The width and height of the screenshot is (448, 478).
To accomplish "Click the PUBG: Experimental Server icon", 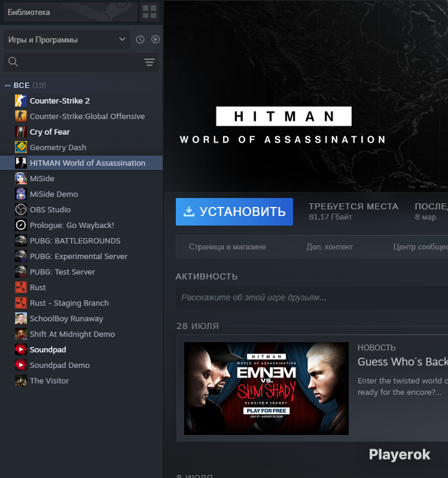I will point(21,256).
